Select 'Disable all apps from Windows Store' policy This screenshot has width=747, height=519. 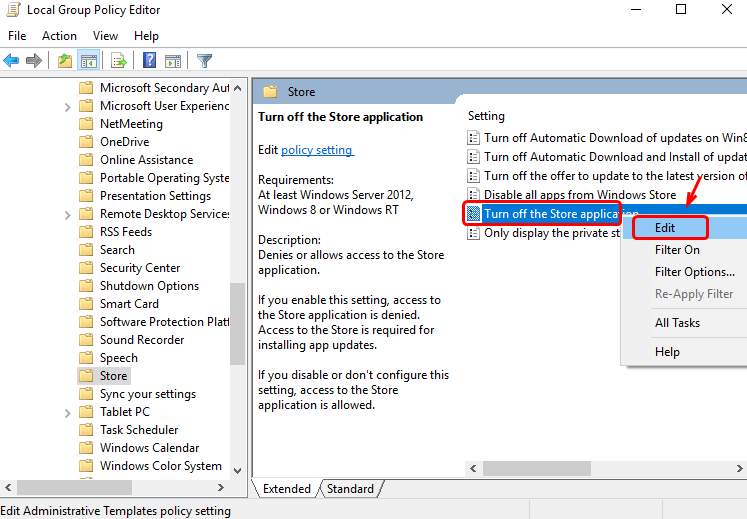[x=580, y=194]
